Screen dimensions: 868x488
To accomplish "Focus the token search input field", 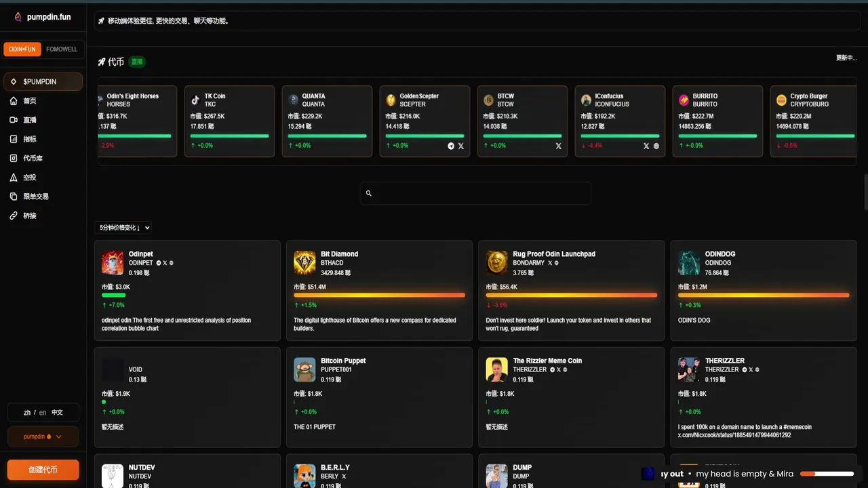I will (x=475, y=193).
